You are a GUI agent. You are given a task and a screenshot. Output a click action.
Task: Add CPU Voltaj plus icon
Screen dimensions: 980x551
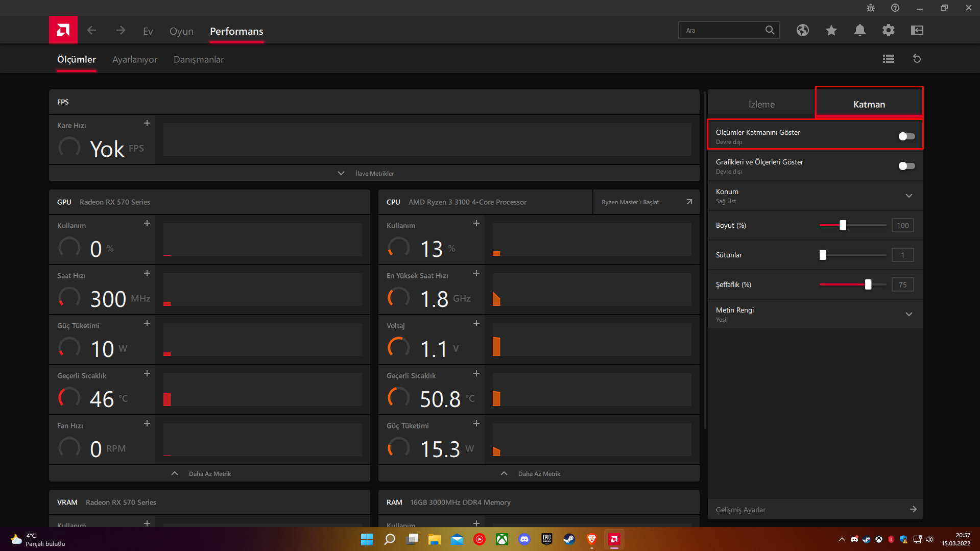pos(476,323)
